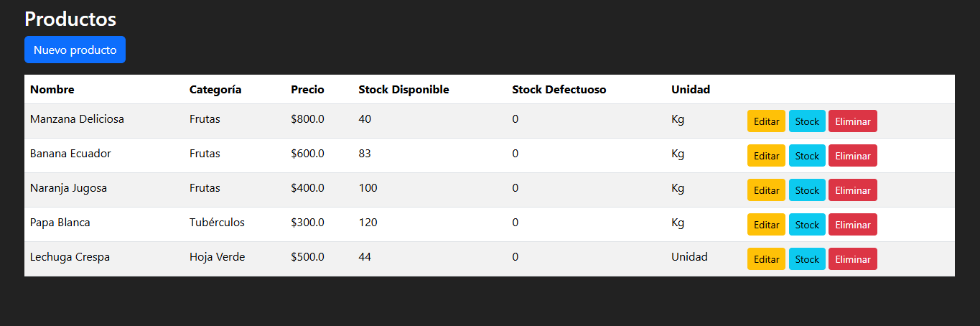
Task: Select the Nombre column header
Action: tap(52, 90)
